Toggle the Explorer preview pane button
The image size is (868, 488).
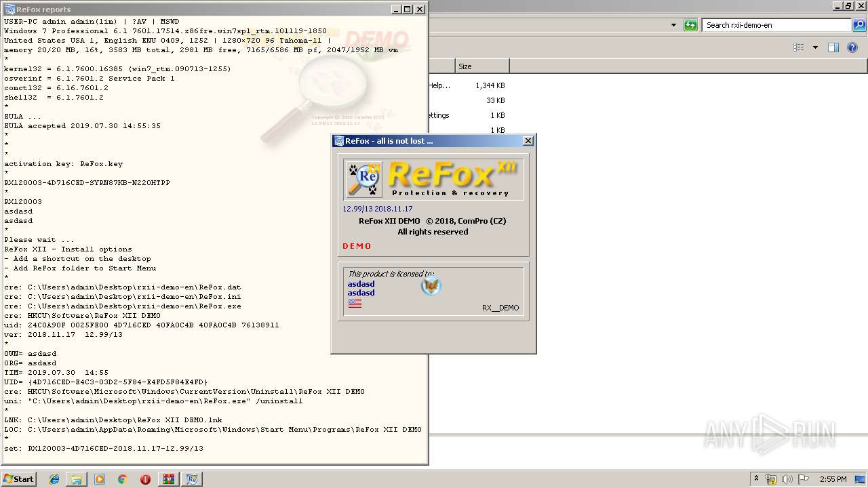pos(833,47)
